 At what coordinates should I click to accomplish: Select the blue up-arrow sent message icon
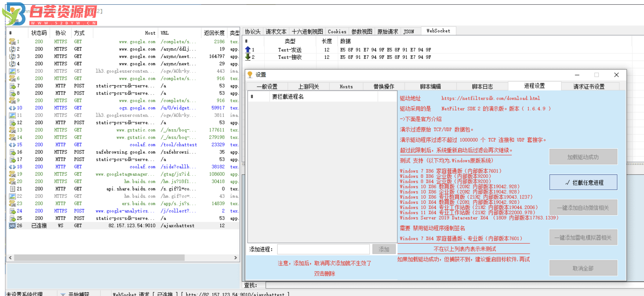click(248, 50)
